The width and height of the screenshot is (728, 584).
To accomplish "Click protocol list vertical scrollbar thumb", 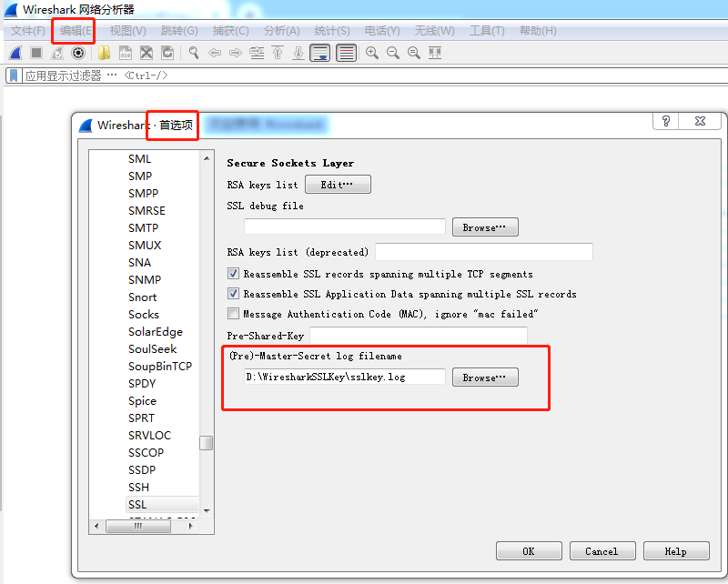I will coord(207,443).
